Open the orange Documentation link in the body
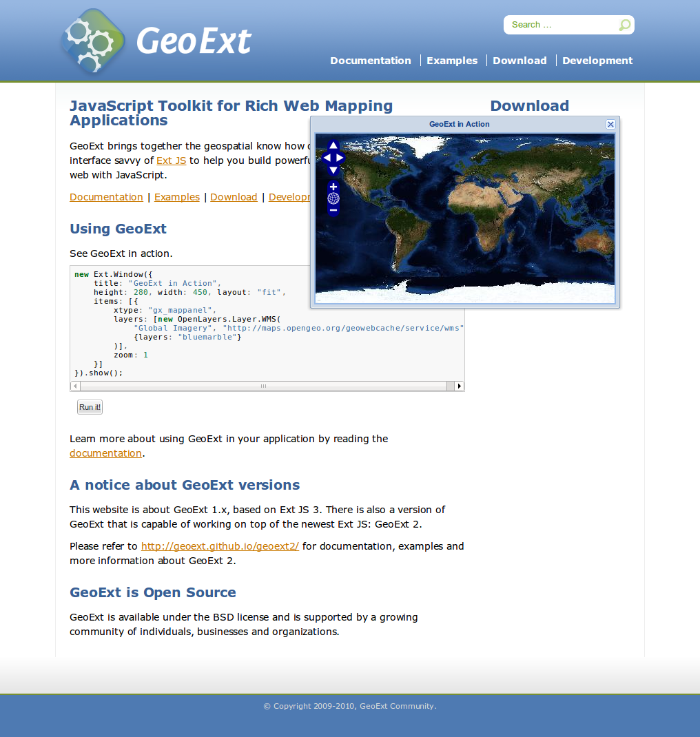Image resolution: width=700 pixels, height=737 pixels. [x=106, y=198]
